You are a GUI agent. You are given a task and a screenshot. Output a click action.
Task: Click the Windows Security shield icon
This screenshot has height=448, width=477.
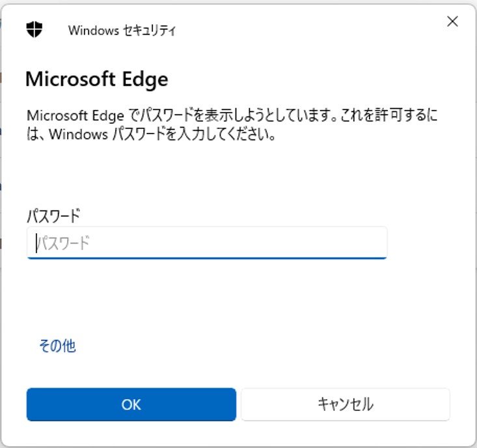click(x=34, y=29)
